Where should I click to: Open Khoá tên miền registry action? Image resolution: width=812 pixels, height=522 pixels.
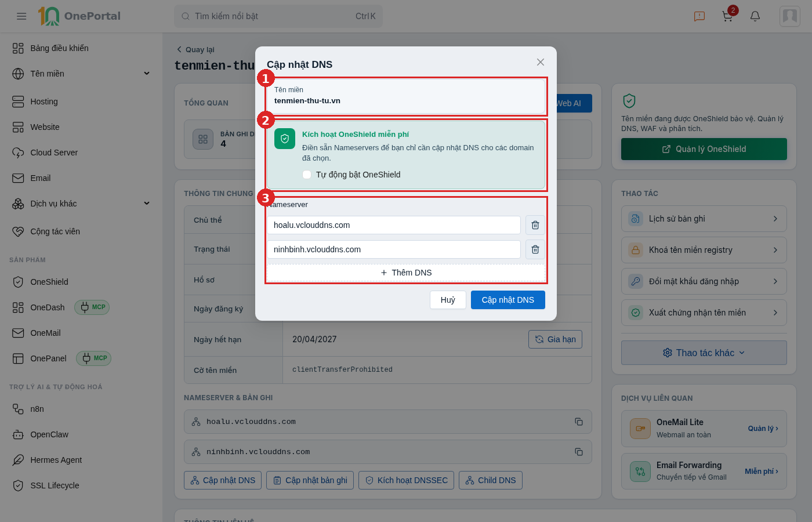[704, 250]
